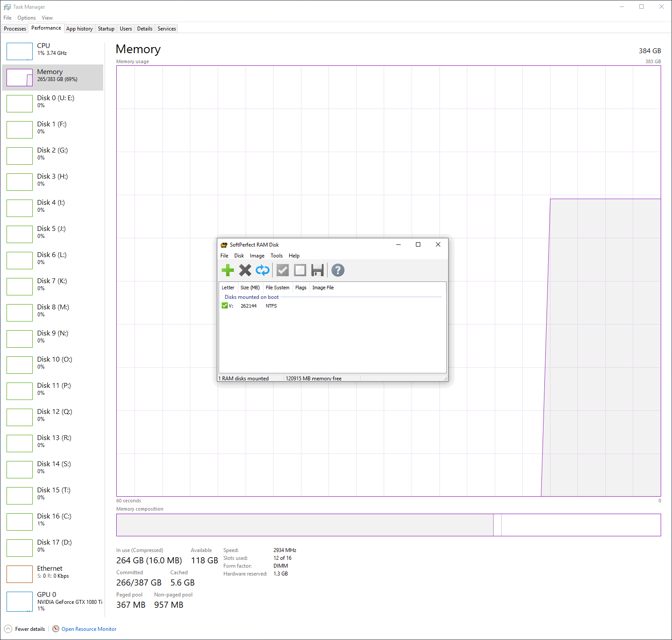Image resolution: width=672 pixels, height=640 pixels.
Task: Click the SoftPerfect RAM Disk title icon
Action: pyautogui.click(x=224, y=245)
